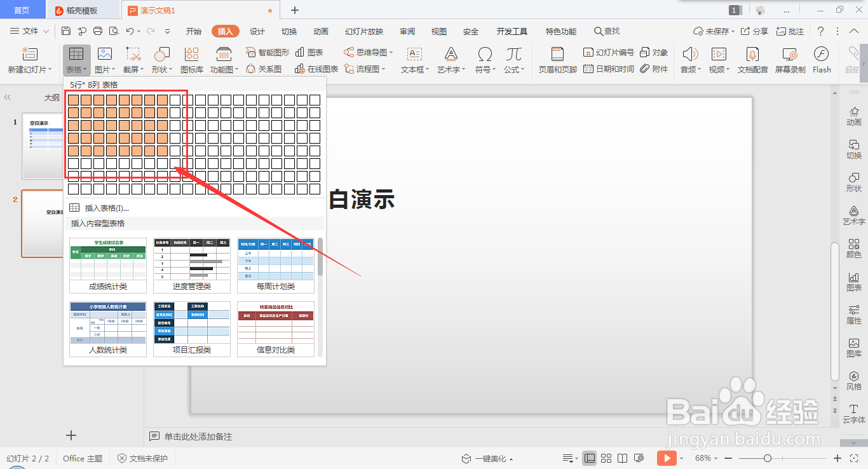The width and height of the screenshot is (868, 469).
Task: Open the 一键美化 options arrow
Action: point(512,458)
